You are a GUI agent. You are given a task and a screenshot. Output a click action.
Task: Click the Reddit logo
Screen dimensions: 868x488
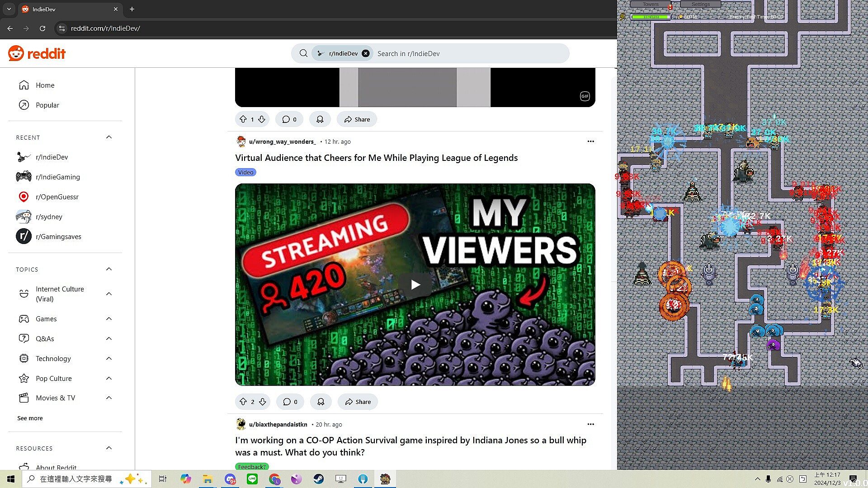click(37, 53)
